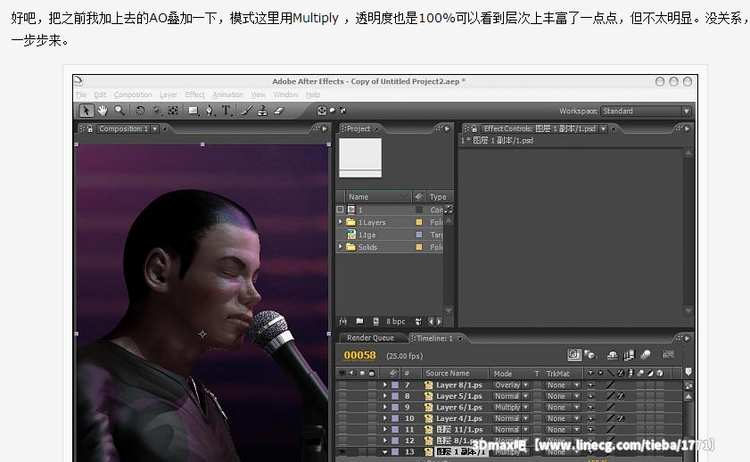Create a new composition from Project panel footer
This screenshot has width=750, height=462.
pyautogui.click(x=376, y=321)
